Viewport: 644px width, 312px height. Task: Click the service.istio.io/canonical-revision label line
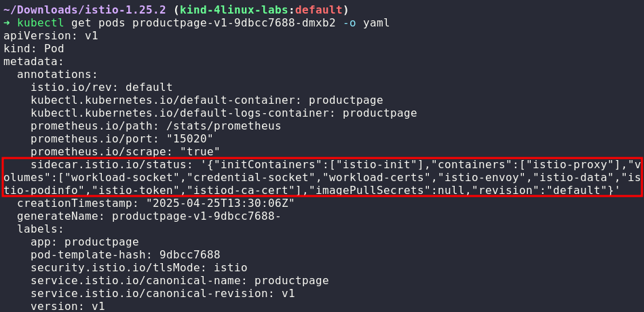[163, 294]
